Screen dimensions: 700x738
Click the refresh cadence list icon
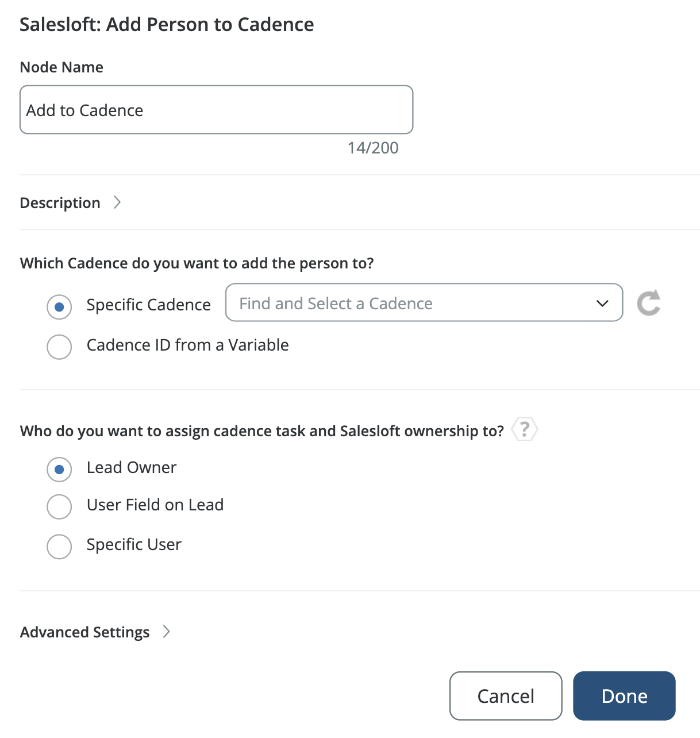(649, 303)
